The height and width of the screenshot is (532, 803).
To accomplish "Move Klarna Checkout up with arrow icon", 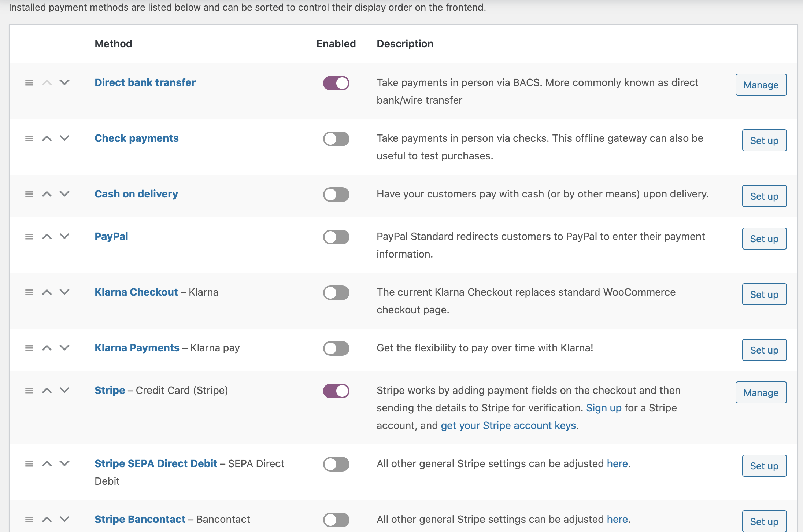I will [47, 292].
